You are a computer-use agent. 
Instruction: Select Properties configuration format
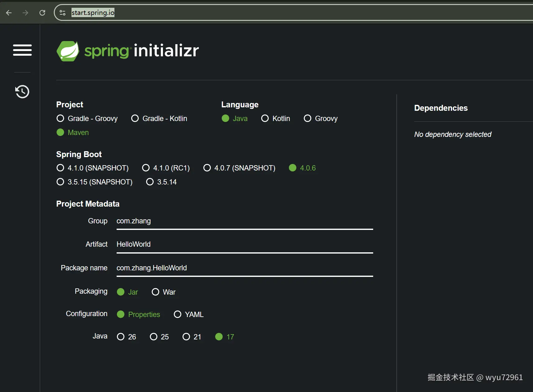coord(138,315)
